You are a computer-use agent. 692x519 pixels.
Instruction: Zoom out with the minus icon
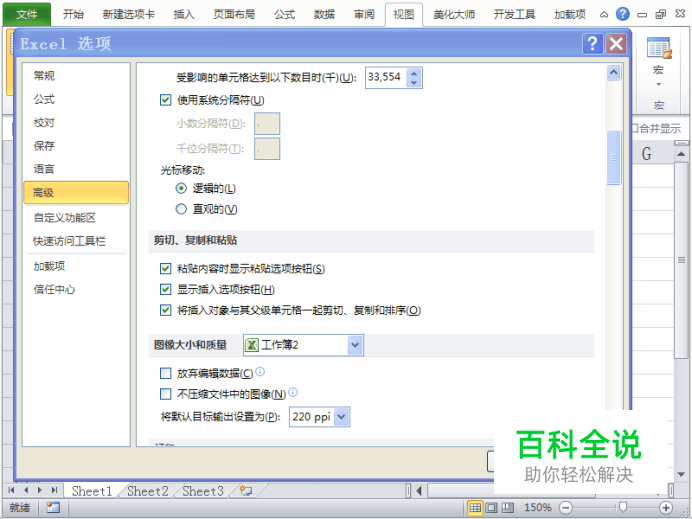pyautogui.click(x=566, y=508)
